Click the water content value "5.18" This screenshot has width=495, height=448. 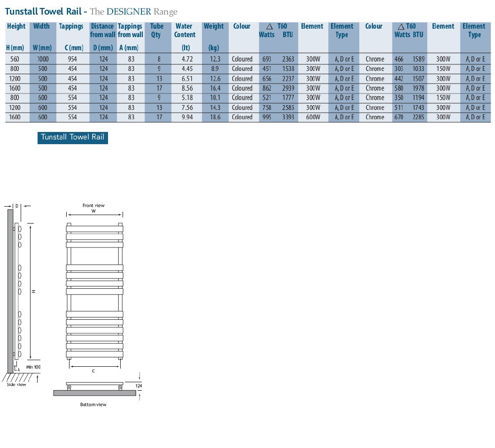[187, 98]
